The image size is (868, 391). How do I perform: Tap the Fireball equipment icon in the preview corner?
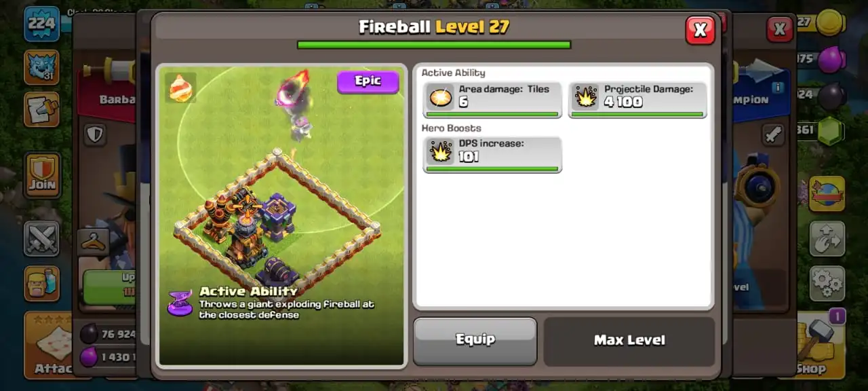pyautogui.click(x=180, y=88)
